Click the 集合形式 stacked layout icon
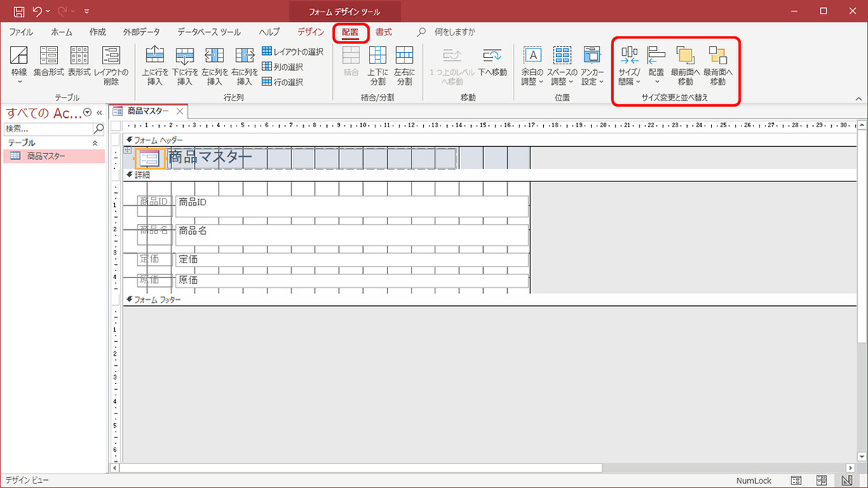This screenshot has height=488, width=868. [x=48, y=56]
